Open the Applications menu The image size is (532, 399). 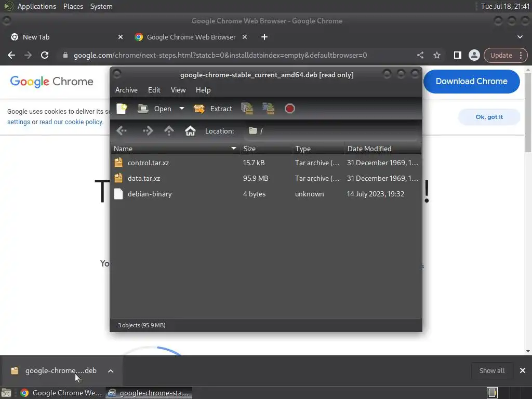coord(37,6)
